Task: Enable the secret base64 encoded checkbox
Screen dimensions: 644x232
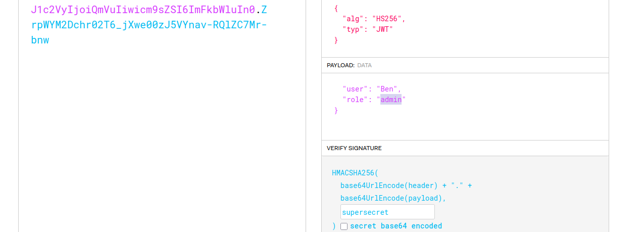Action: pos(344,226)
